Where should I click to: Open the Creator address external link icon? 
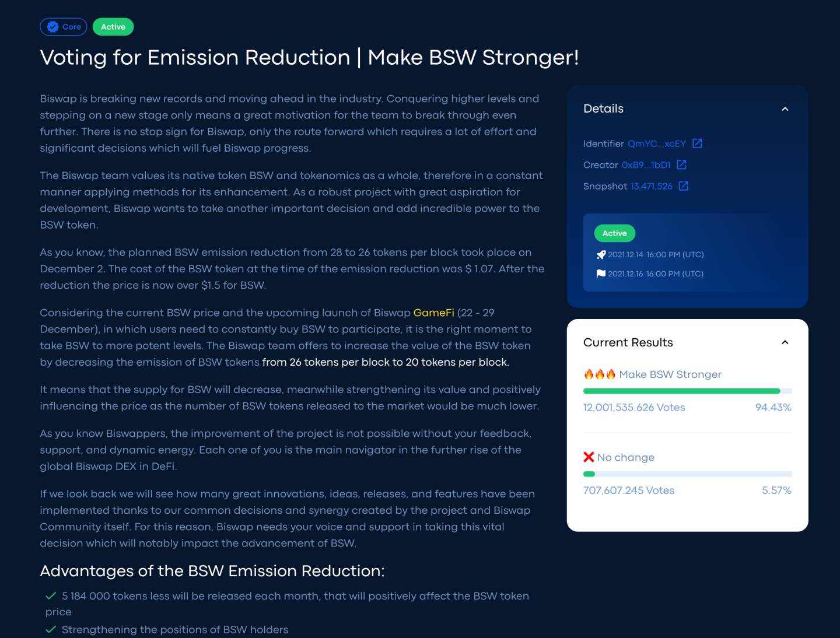point(681,165)
